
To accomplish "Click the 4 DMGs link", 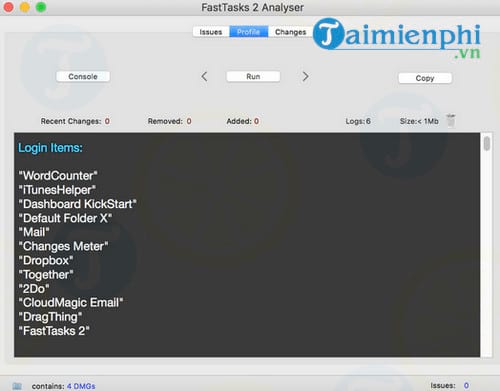I will 81,386.
